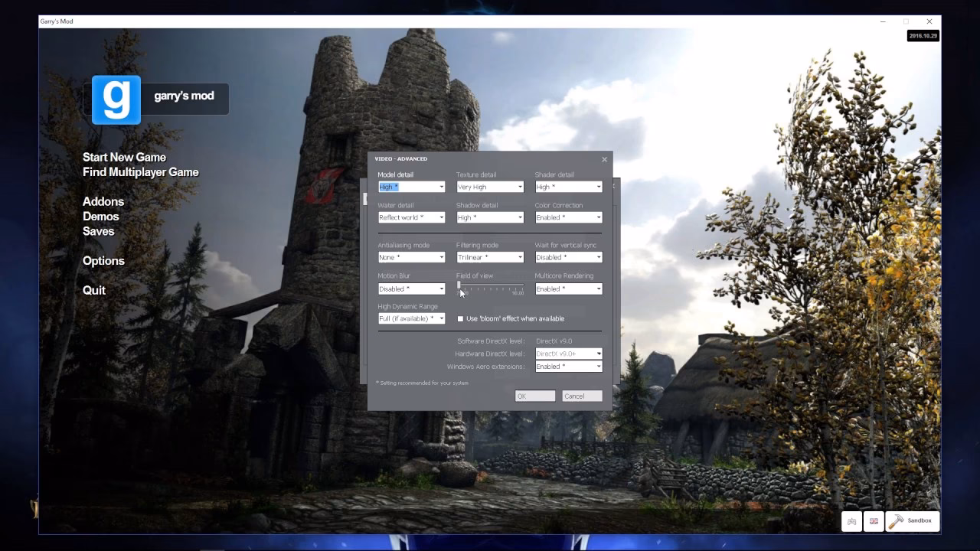Select the Sandbox gamemode button
The height and width of the screenshot is (551, 980).
coord(913,521)
